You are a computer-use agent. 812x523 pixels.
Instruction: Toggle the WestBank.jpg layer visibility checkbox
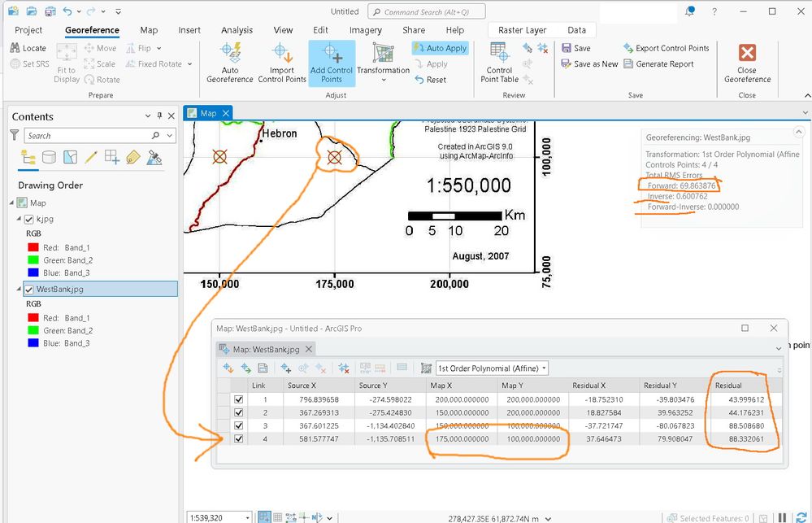point(29,290)
